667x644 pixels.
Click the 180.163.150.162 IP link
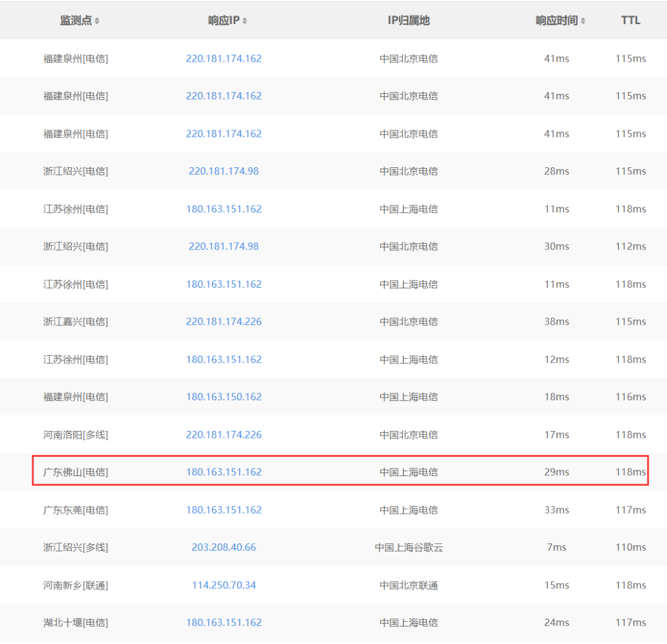pos(224,397)
